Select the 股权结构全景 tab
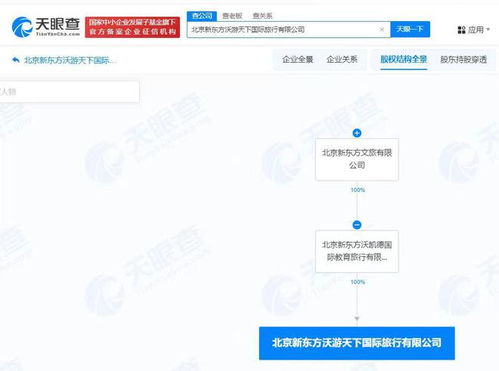499x371 pixels. [404, 60]
